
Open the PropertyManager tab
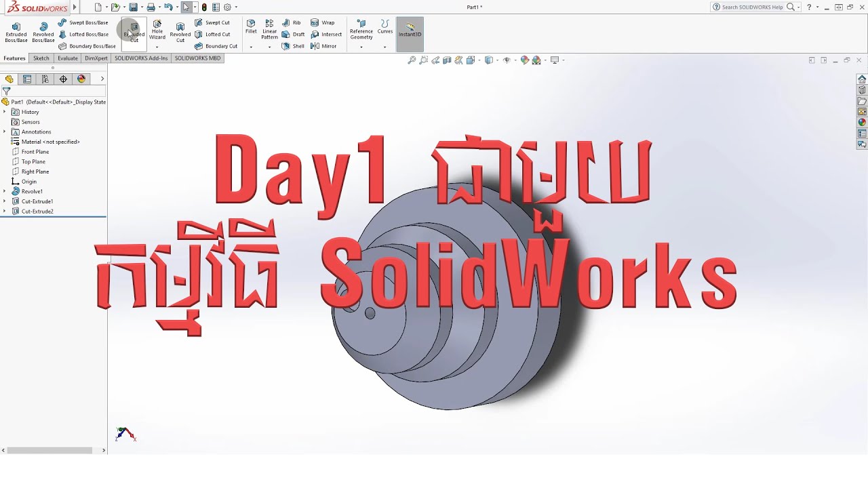27,79
